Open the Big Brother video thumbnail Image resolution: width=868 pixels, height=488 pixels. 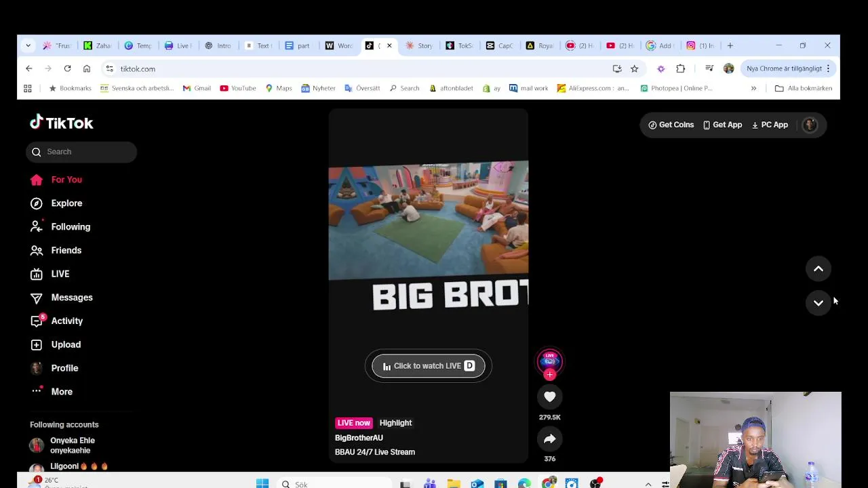(429, 220)
